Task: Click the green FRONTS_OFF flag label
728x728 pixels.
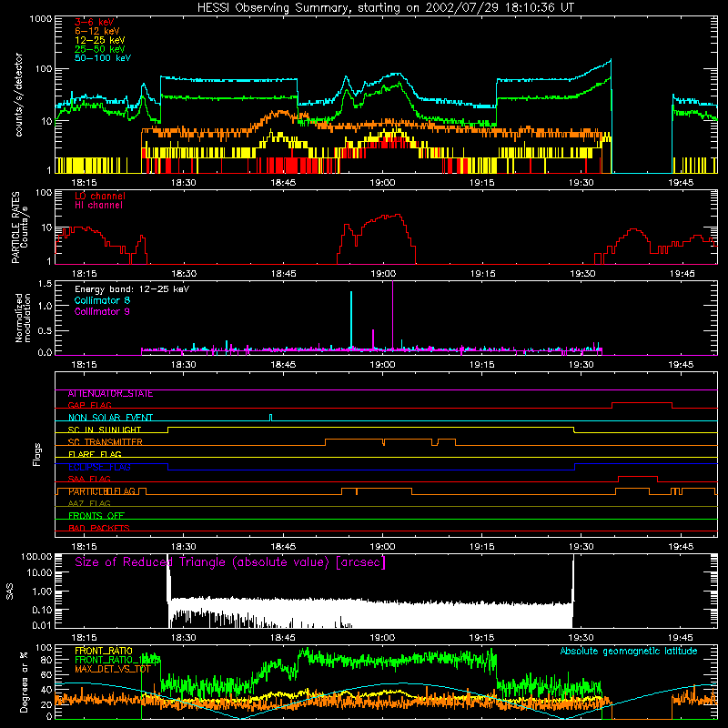Action: pos(96,516)
